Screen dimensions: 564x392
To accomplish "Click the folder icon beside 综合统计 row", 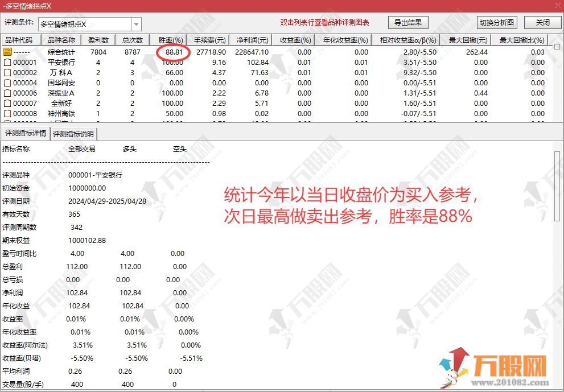I will pos(7,52).
